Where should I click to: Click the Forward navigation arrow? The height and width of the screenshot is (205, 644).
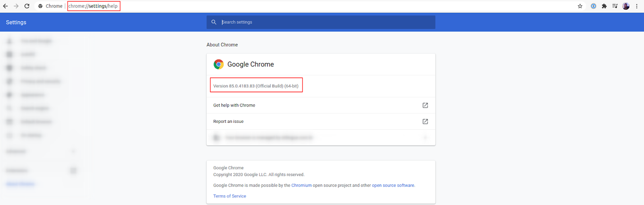(x=16, y=6)
